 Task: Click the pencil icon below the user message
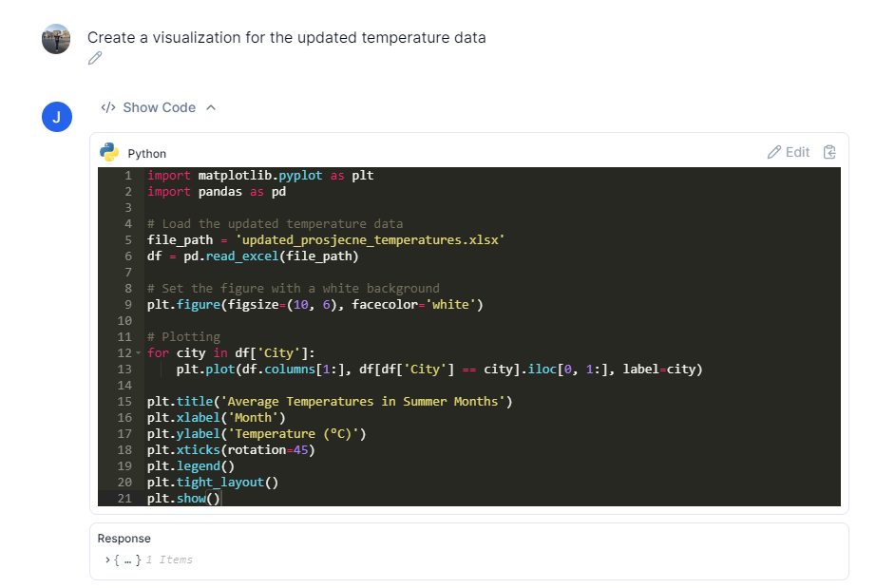(x=94, y=59)
